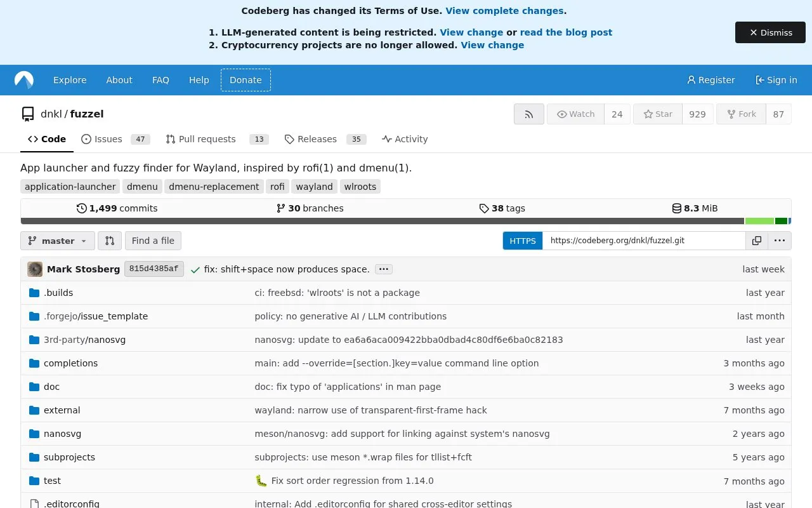Open the .builds folder
The height and width of the screenshot is (508, 812).
[58, 293]
